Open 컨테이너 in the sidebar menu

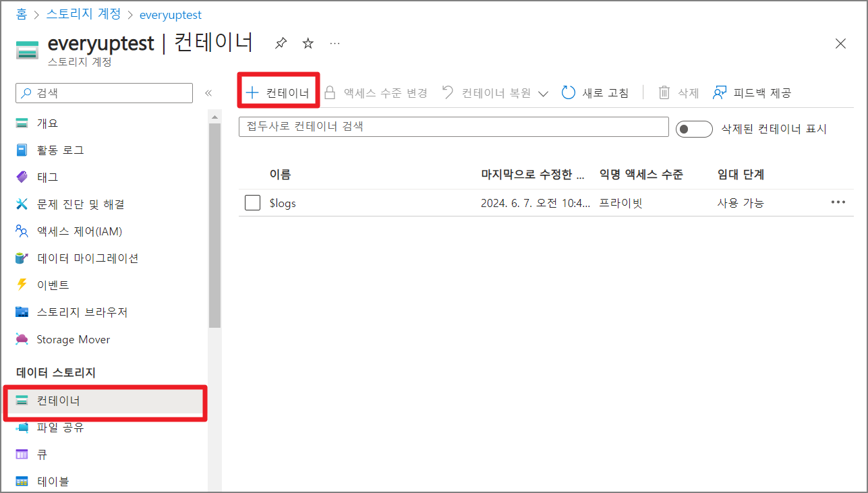click(105, 401)
